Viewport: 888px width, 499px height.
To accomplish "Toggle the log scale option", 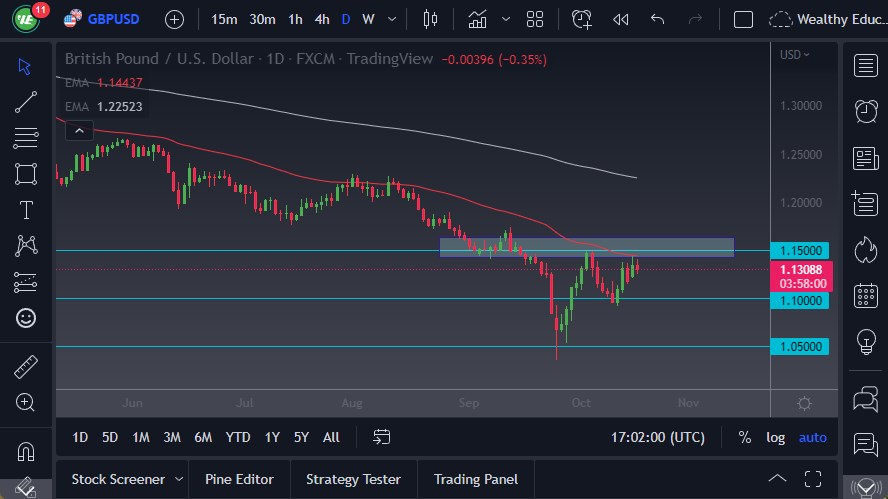I will pos(775,437).
